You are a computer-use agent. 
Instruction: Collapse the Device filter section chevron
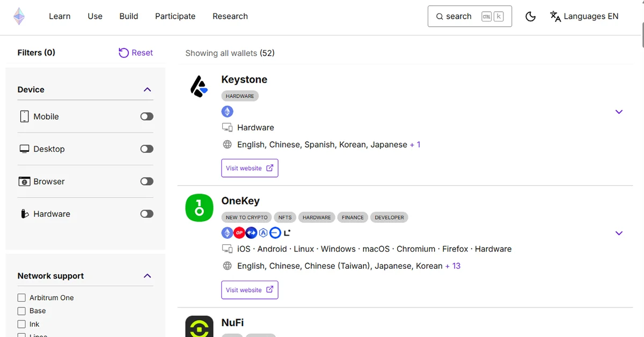tap(148, 90)
